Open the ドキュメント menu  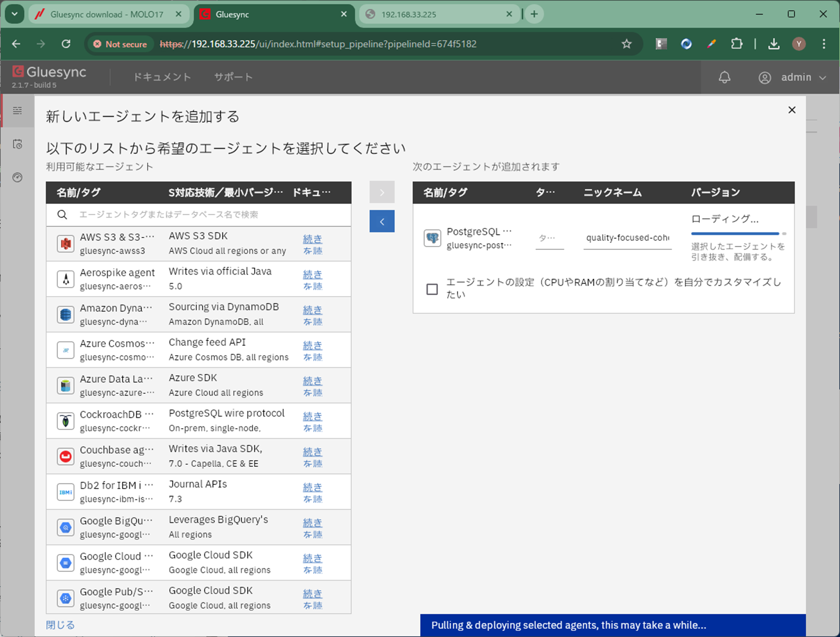coord(162,77)
